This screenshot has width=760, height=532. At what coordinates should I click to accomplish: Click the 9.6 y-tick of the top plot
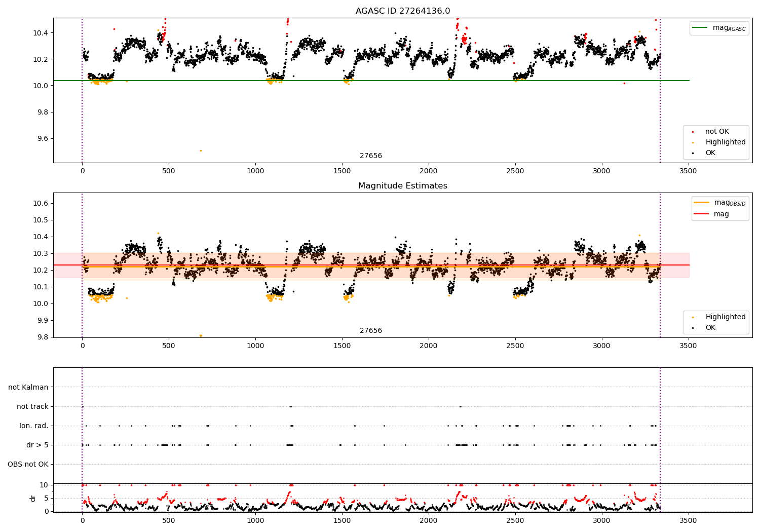coord(43,139)
